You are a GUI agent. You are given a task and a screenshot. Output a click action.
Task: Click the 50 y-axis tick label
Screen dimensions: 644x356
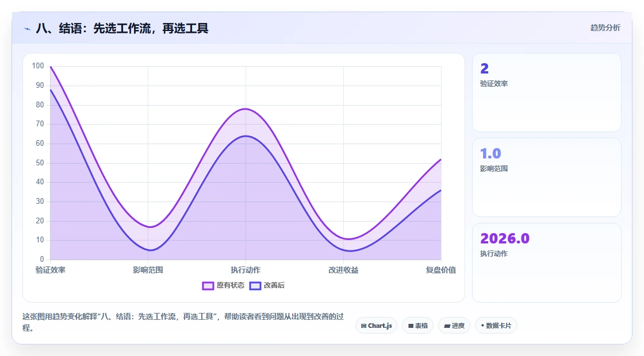(x=40, y=163)
